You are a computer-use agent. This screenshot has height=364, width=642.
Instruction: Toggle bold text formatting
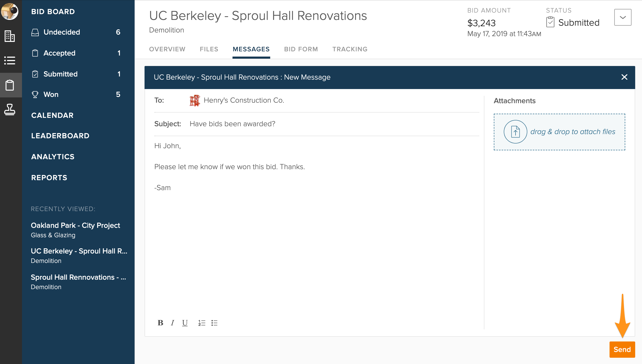160,323
